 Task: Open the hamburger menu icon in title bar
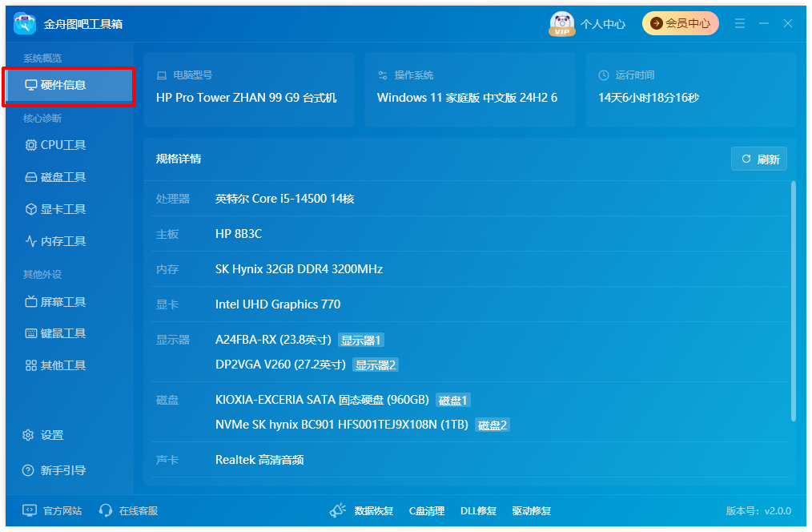[x=740, y=23]
